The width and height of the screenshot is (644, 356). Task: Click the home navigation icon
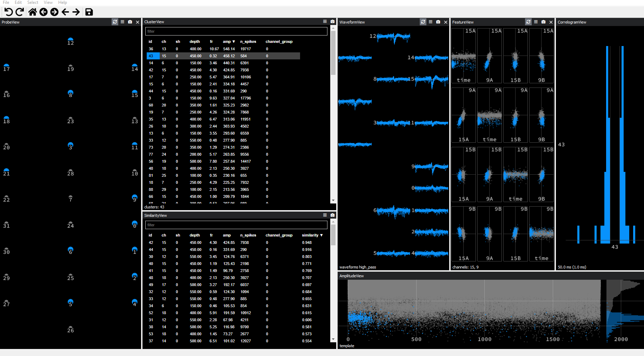(x=32, y=12)
